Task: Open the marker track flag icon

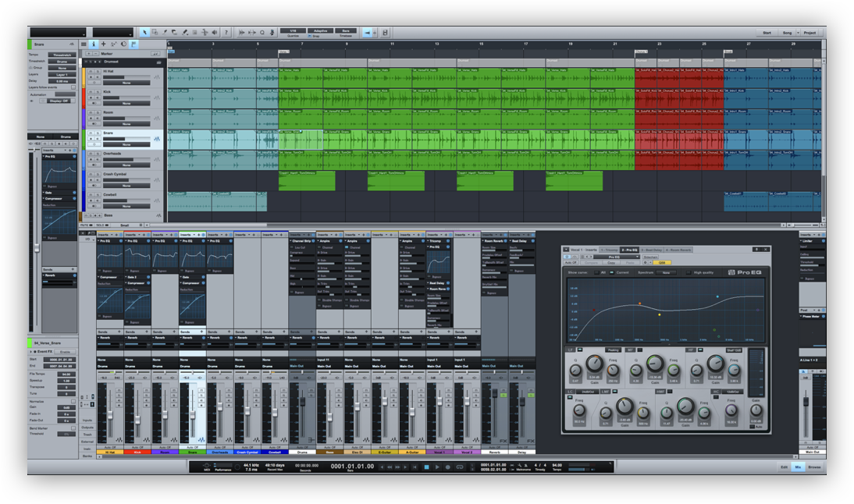Action: click(x=134, y=44)
